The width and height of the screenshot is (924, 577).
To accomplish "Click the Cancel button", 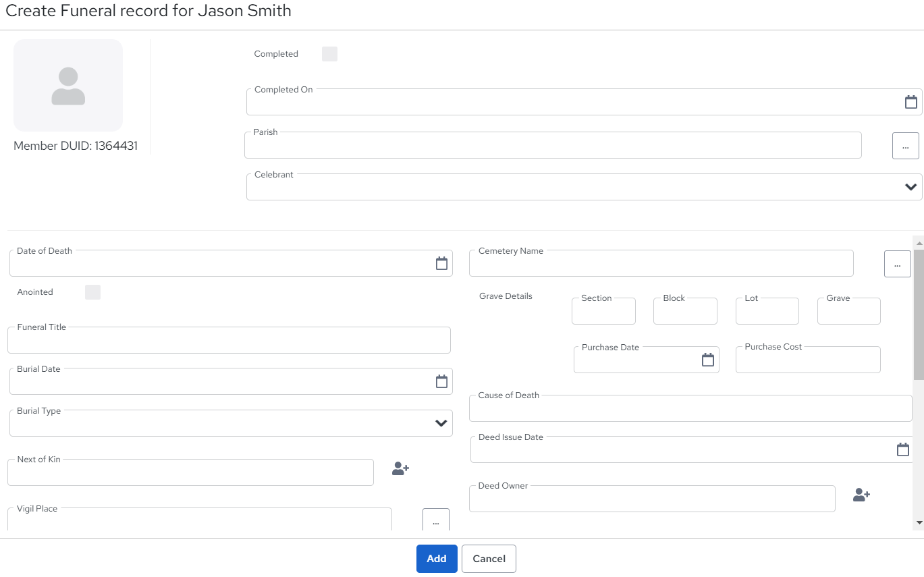I will (x=489, y=559).
